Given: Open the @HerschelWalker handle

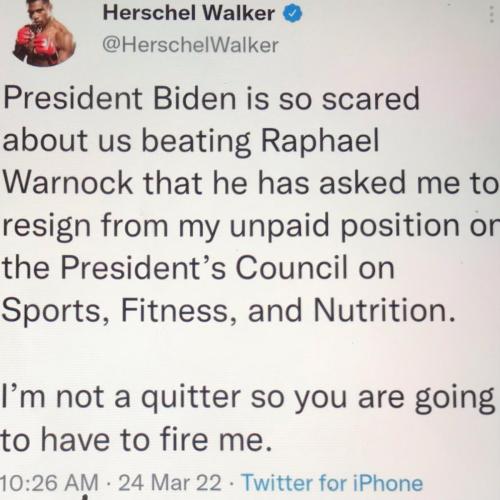Looking at the screenshot, I should [x=190, y=45].
